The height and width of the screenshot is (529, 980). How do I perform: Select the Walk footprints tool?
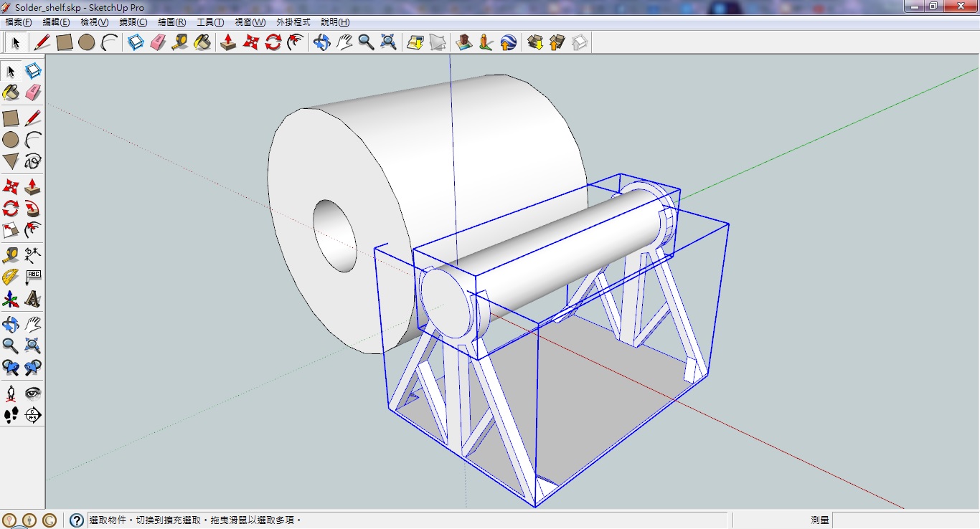pyautogui.click(x=11, y=414)
